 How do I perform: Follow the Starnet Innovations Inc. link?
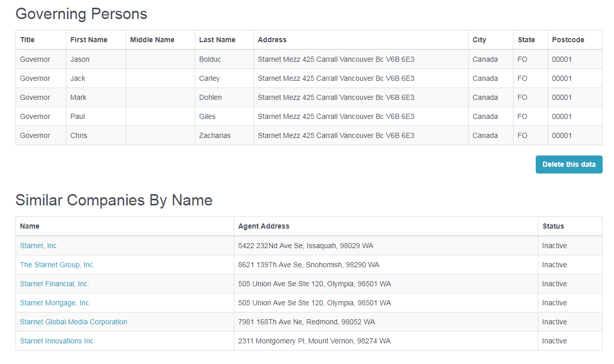pyautogui.click(x=58, y=341)
